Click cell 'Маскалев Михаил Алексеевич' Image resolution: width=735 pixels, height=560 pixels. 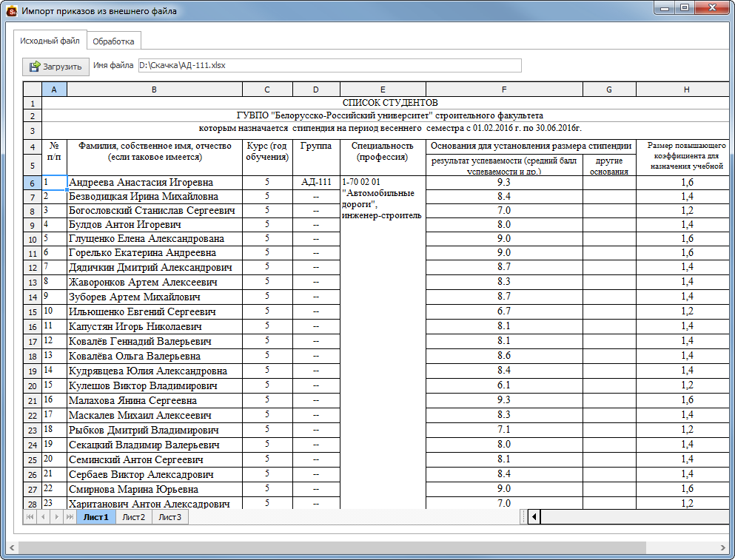tap(155, 415)
